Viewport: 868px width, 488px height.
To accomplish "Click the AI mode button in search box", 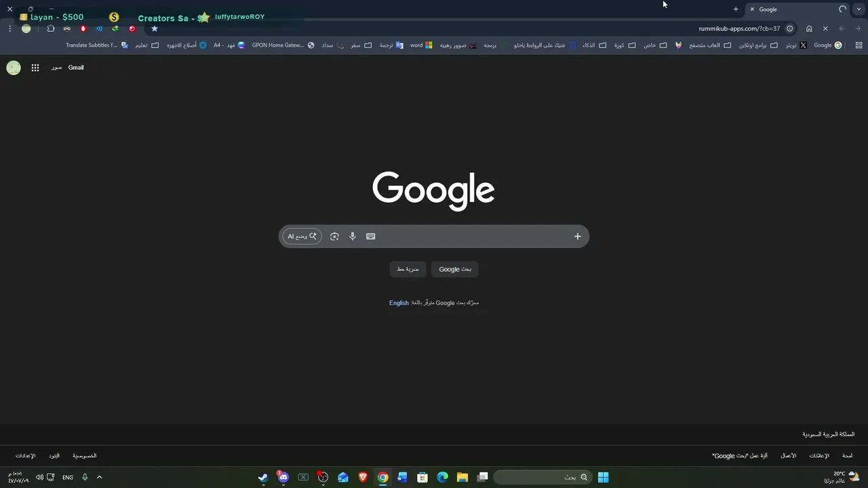I will [x=302, y=237].
